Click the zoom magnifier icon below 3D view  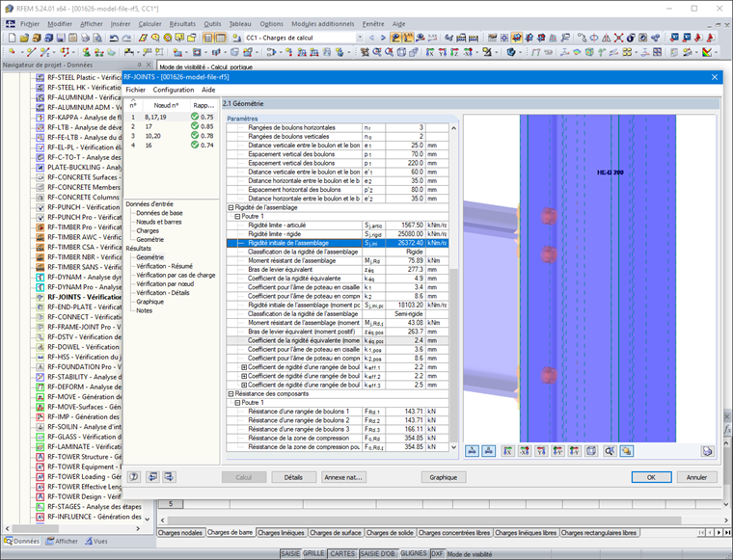610,451
